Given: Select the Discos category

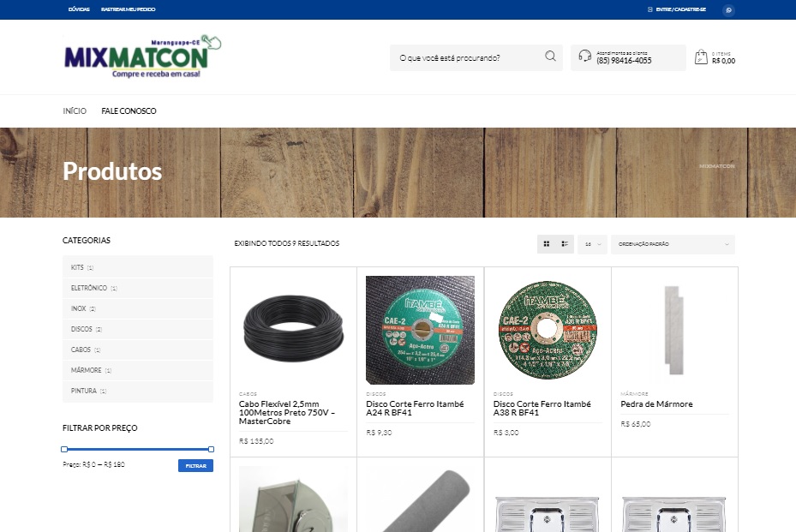Looking at the screenshot, I should click(x=81, y=329).
